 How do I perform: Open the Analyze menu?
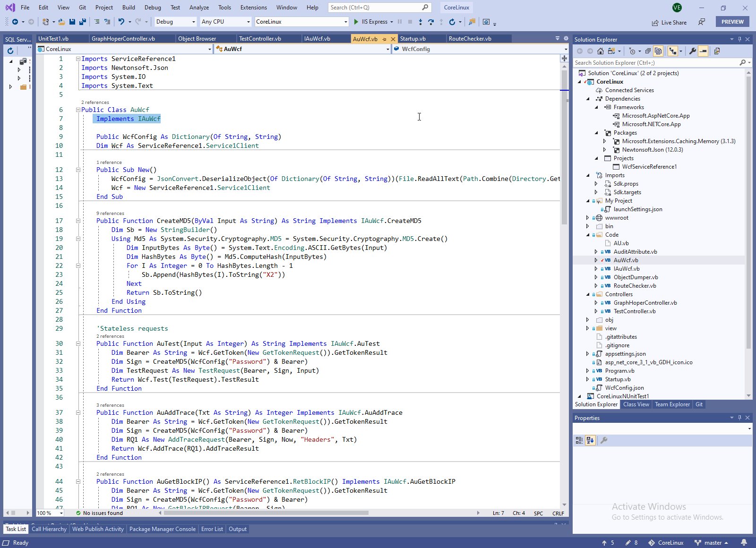coord(199,8)
